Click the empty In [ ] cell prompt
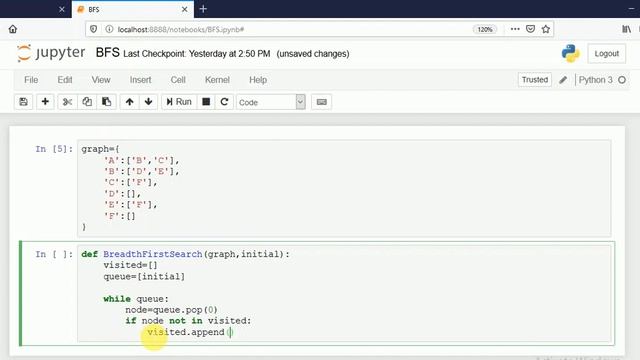This screenshot has width=640, height=360. 54,254
